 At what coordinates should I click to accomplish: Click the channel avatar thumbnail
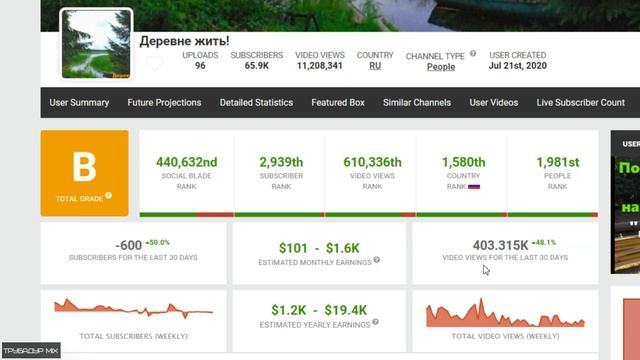pyautogui.click(x=96, y=44)
